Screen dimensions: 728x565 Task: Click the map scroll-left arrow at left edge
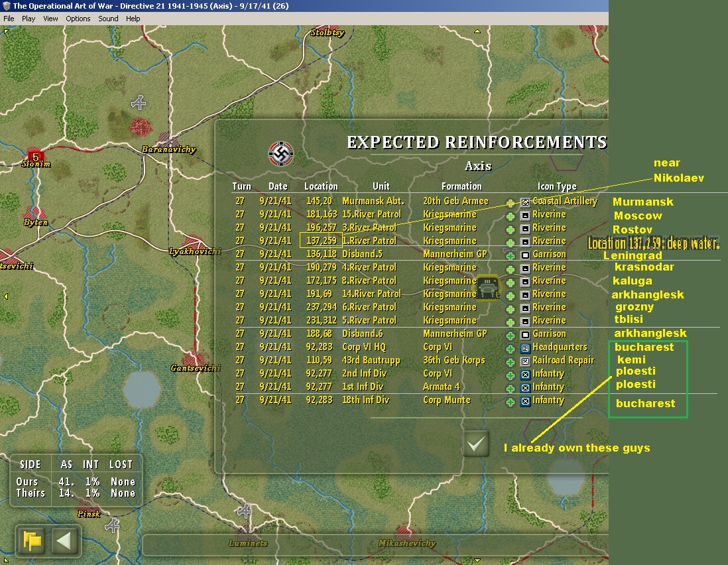[6, 296]
